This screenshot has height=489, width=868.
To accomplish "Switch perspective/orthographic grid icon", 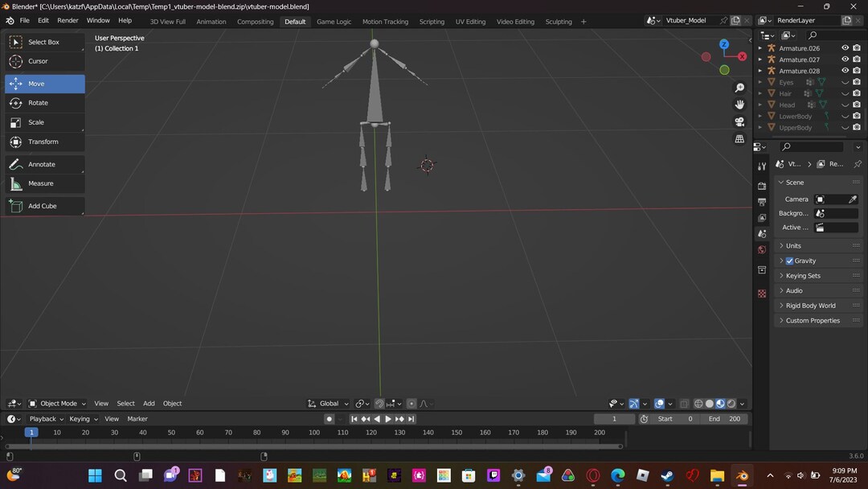I will 739,139.
